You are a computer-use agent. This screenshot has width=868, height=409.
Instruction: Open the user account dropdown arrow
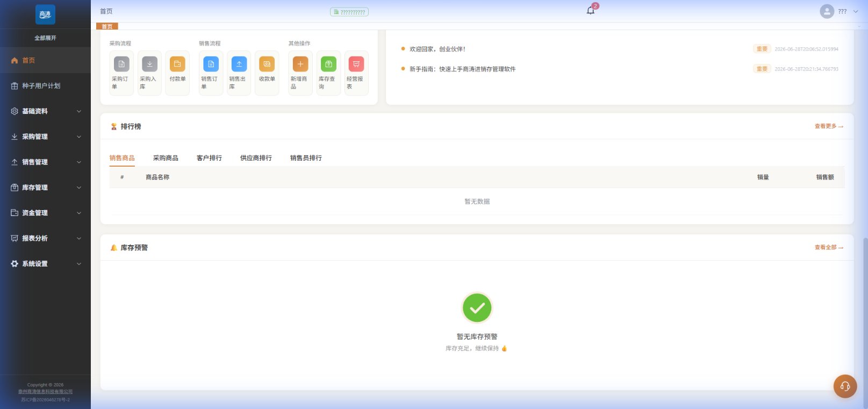point(856,11)
